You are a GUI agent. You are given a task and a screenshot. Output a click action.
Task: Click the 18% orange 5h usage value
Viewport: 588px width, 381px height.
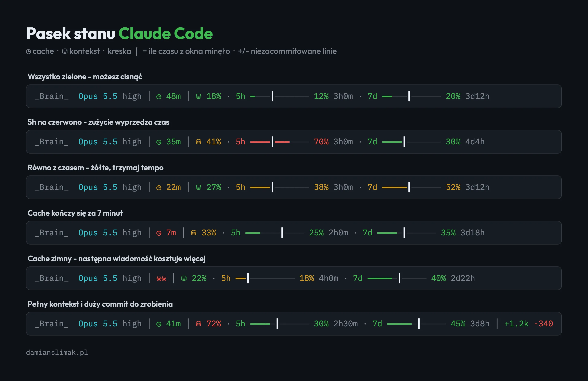[307, 278]
